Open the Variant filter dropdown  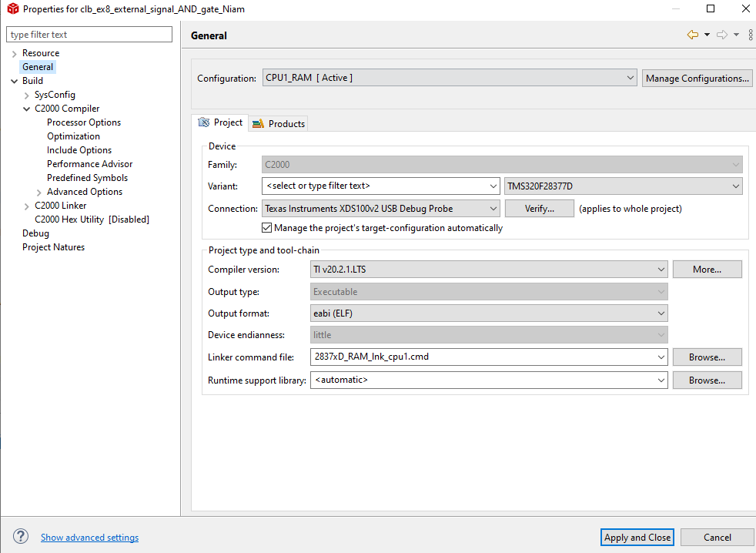[493, 186]
